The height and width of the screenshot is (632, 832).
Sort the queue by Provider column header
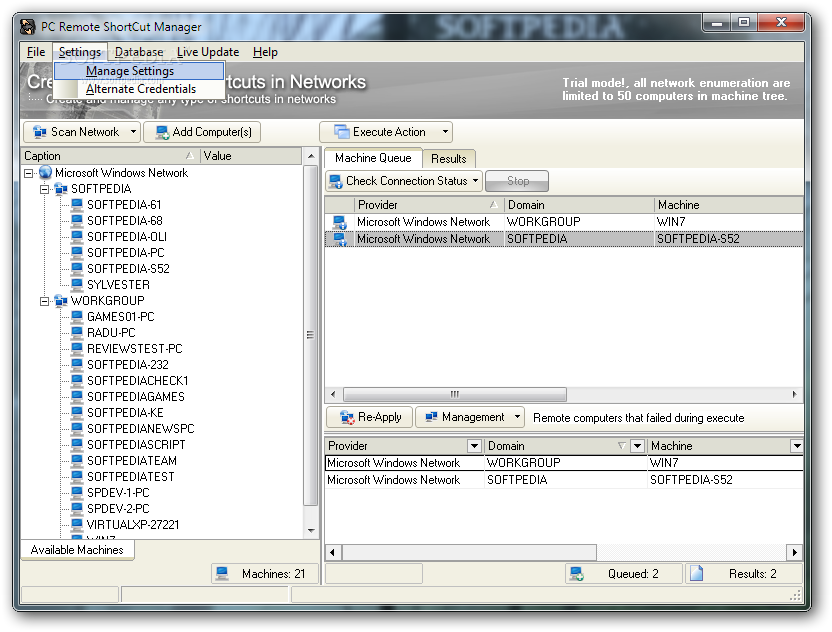click(x=429, y=205)
